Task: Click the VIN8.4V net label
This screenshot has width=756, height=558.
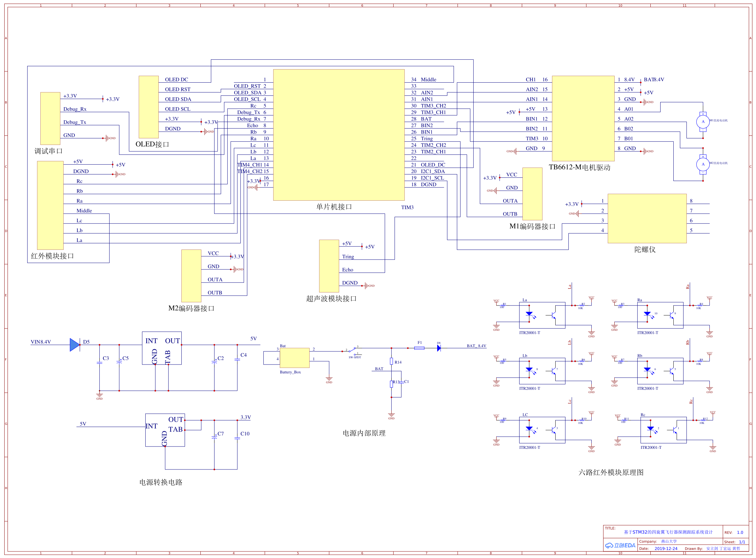Action: pos(41,342)
